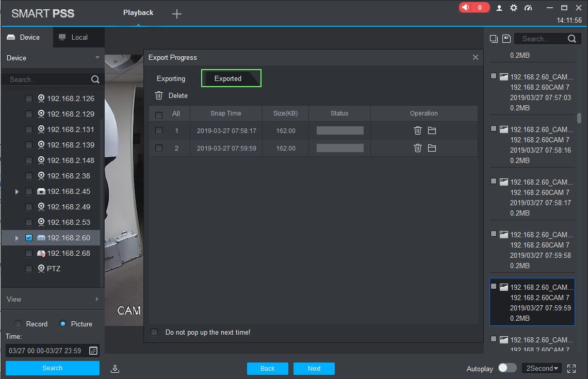The height and width of the screenshot is (379, 588).
Task: Expand the 192.168.2.45 device node
Action: [x=17, y=191]
